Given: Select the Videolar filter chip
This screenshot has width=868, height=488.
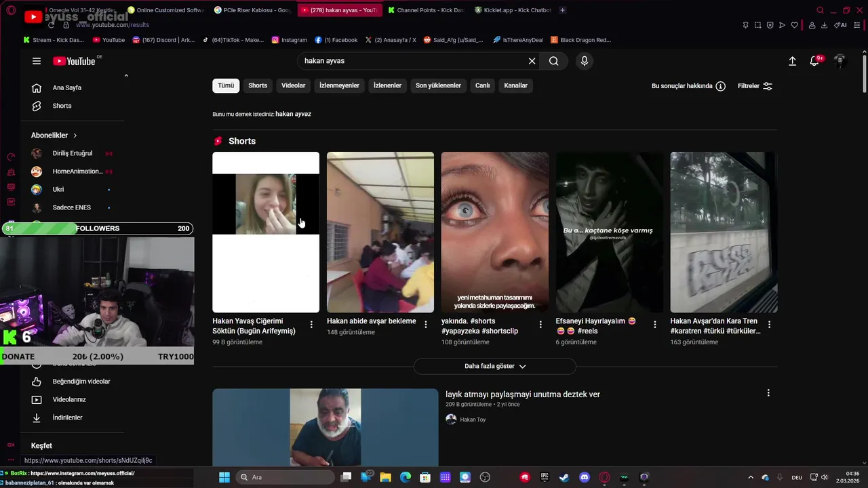Looking at the screenshot, I should [294, 85].
